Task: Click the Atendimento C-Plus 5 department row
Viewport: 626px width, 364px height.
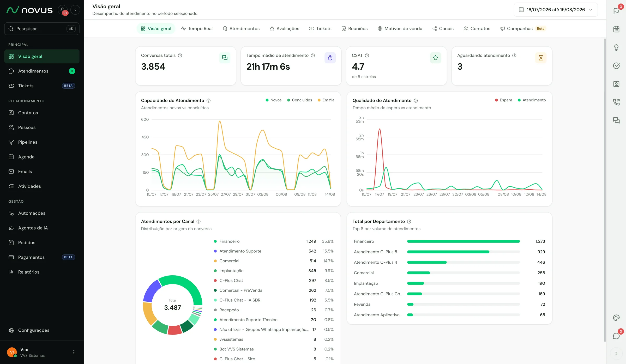Action: 449,252
